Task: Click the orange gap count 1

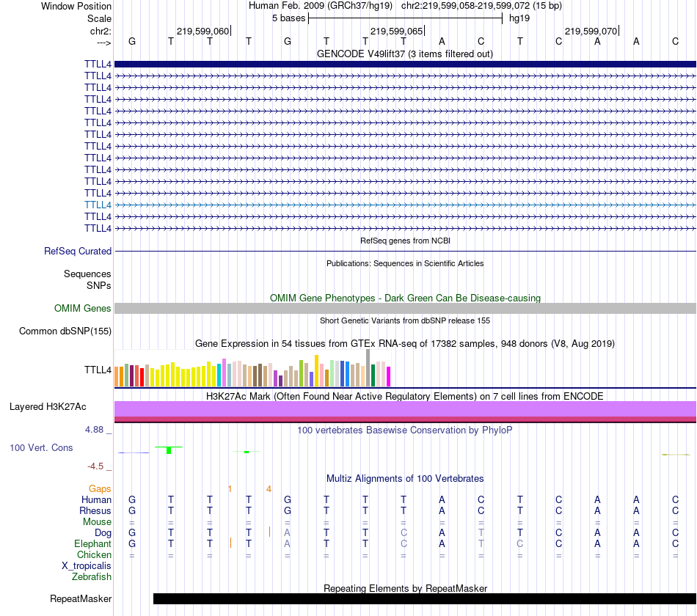Action: click(230, 489)
